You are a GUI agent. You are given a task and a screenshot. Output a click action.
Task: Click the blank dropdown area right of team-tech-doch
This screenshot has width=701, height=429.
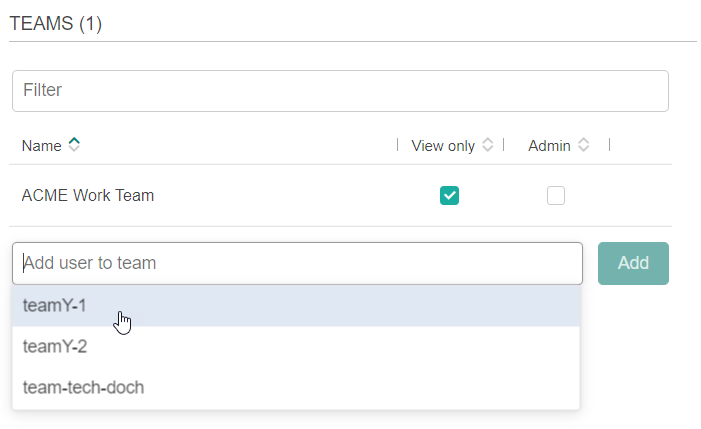coord(400,387)
